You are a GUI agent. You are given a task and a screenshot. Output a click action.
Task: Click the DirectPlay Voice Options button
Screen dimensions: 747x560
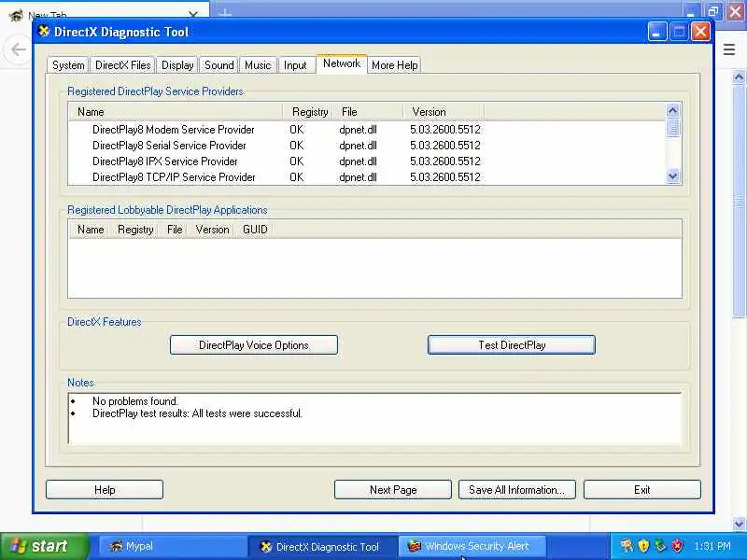click(x=254, y=345)
